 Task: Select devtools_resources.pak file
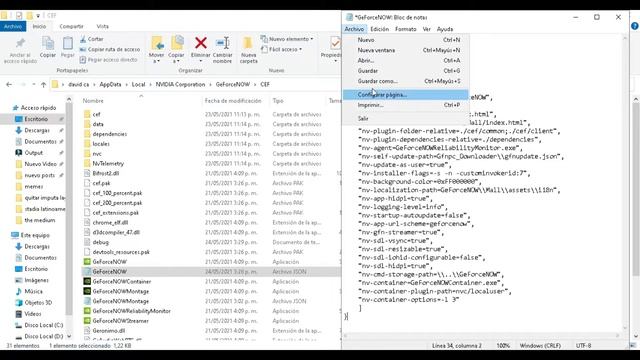121,252
